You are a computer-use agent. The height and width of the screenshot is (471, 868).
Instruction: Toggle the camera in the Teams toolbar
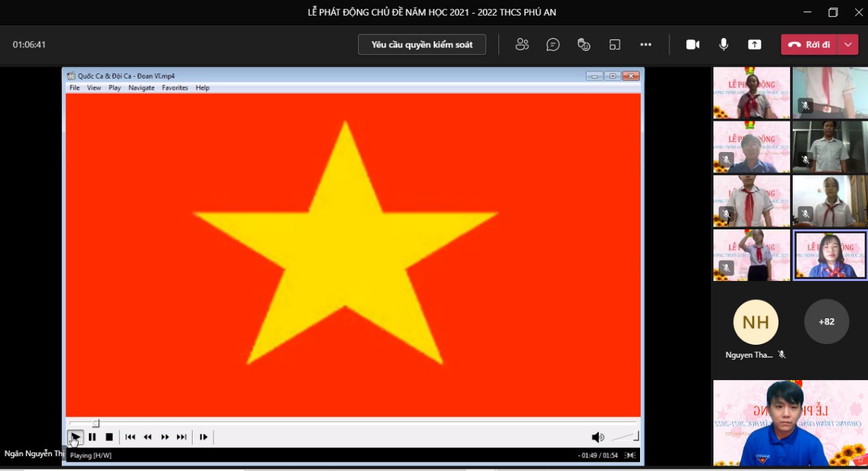point(692,45)
